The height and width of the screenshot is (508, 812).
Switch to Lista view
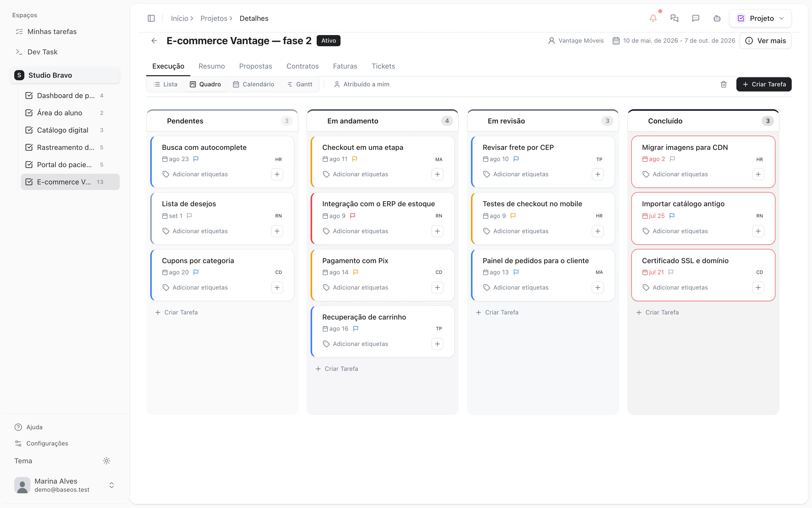(x=165, y=84)
